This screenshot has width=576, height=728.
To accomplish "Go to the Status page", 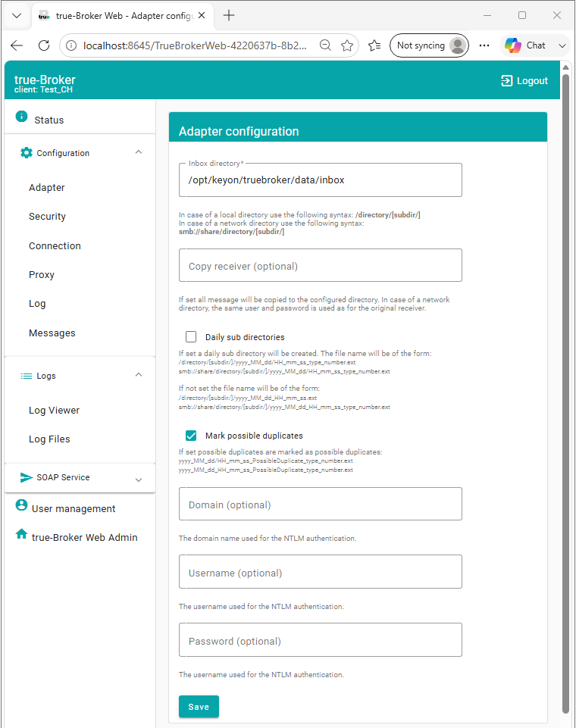I will pyautogui.click(x=49, y=120).
